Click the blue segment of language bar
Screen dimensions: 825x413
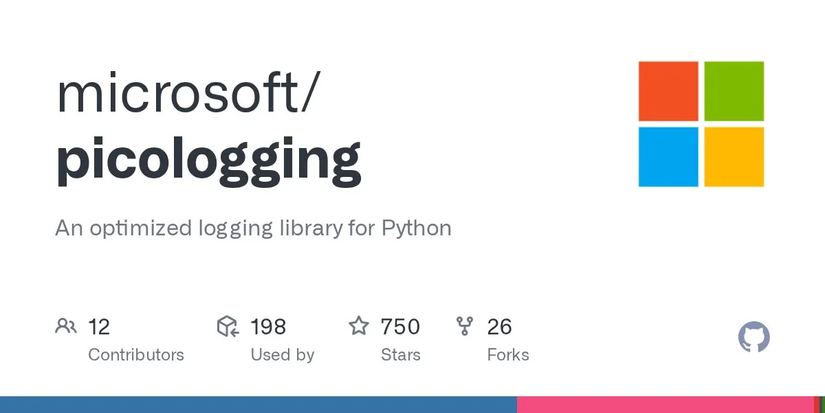click(258, 405)
